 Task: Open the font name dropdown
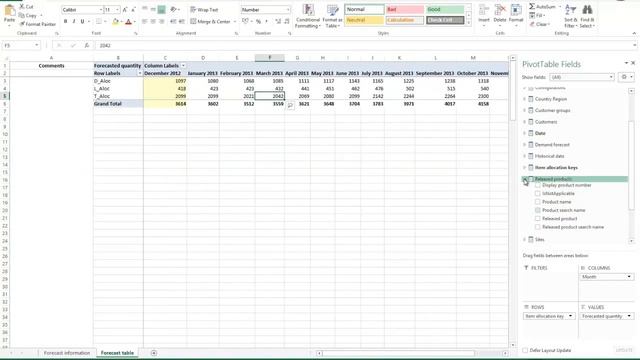click(100, 9)
